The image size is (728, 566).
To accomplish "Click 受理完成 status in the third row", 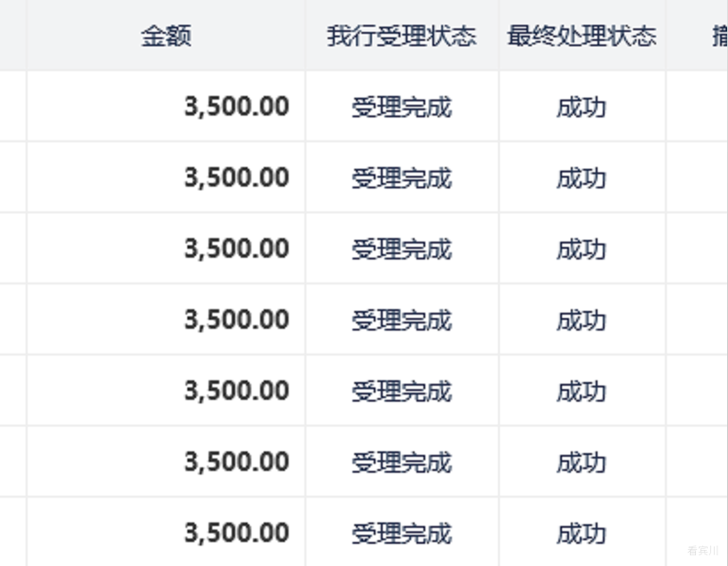I will [401, 250].
